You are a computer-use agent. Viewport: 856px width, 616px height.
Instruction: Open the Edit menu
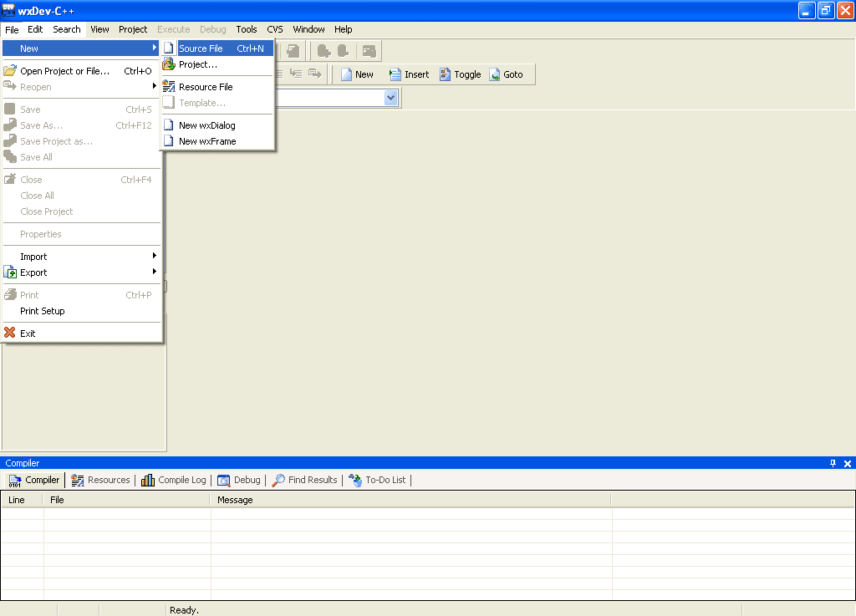pos(35,29)
